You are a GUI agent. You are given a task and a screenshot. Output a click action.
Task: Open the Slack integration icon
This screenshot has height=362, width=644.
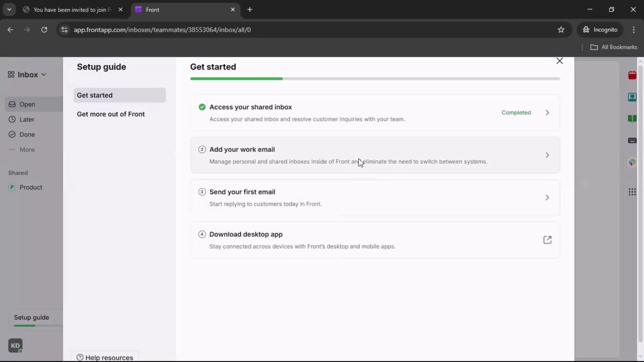pyautogui.click(x=632, y=162)
